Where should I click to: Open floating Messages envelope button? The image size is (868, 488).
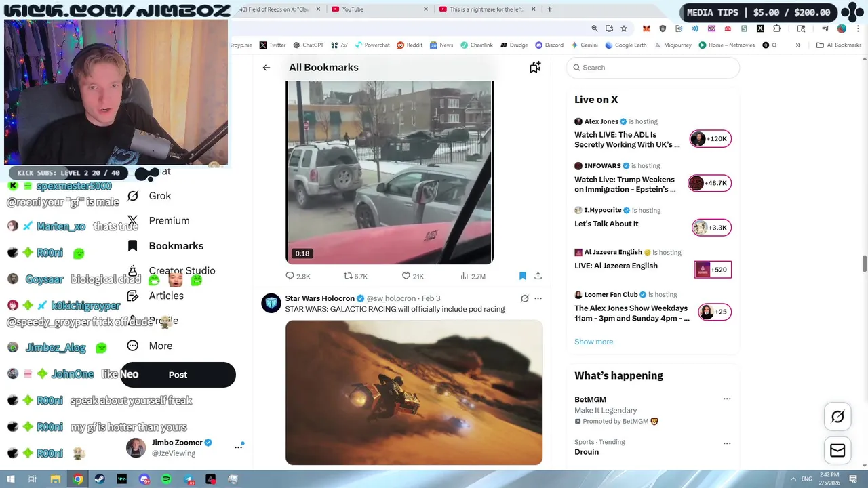click(x=837, y=451)
